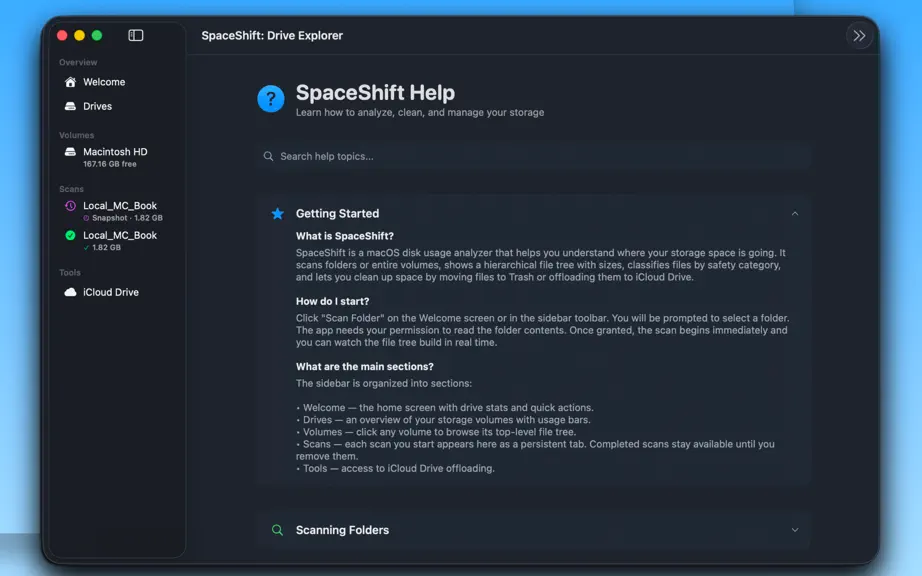Image resolution: width=922 pixels, height=576 pixels.
Task: Click the green checkmark completed scan icon
Action: pos(71,235)
